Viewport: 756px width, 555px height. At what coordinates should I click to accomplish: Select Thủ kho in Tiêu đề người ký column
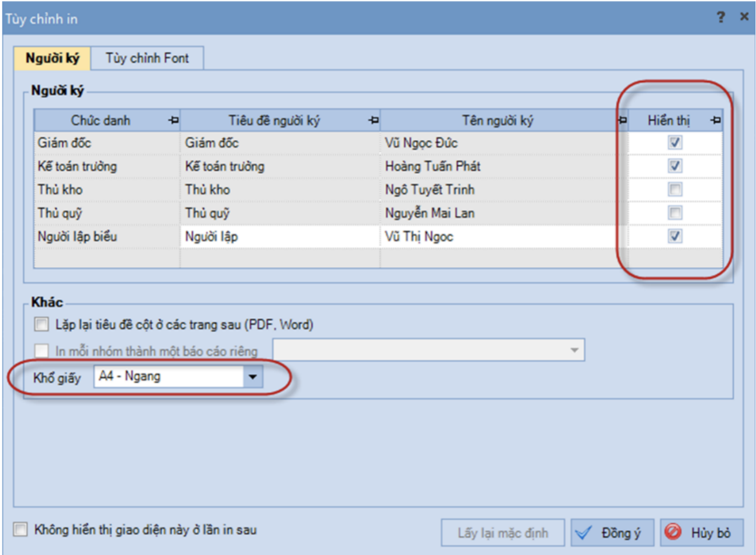tap(280, 189)
